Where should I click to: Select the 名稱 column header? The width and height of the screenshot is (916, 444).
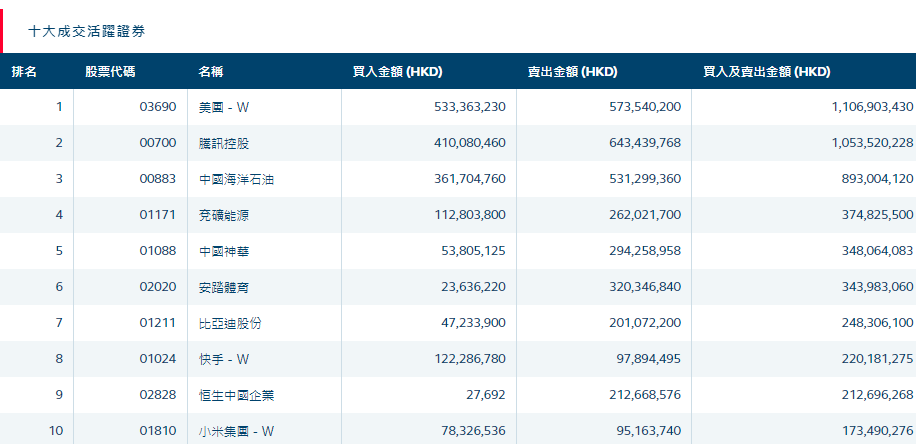(211, 72)
